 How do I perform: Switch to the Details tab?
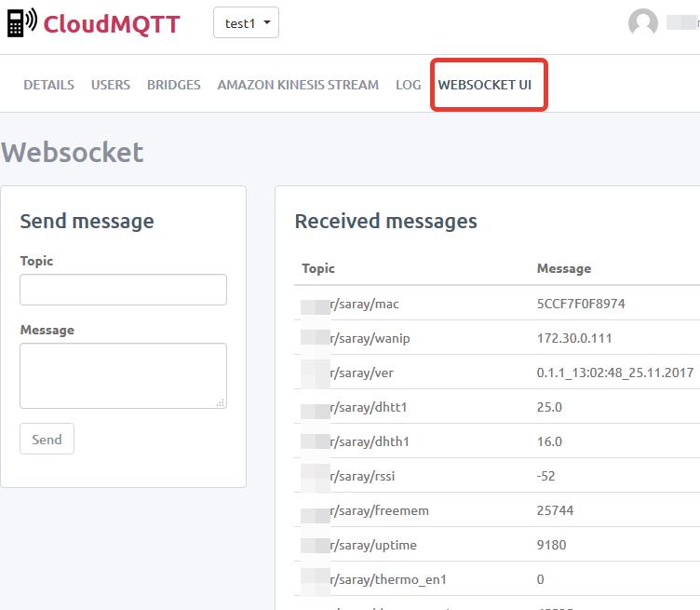coord(48,85)
